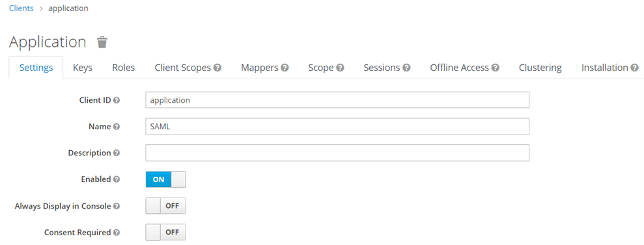Switch to the Keys tab
Screen dimensions: 644x245
click(x=83, y=68)
